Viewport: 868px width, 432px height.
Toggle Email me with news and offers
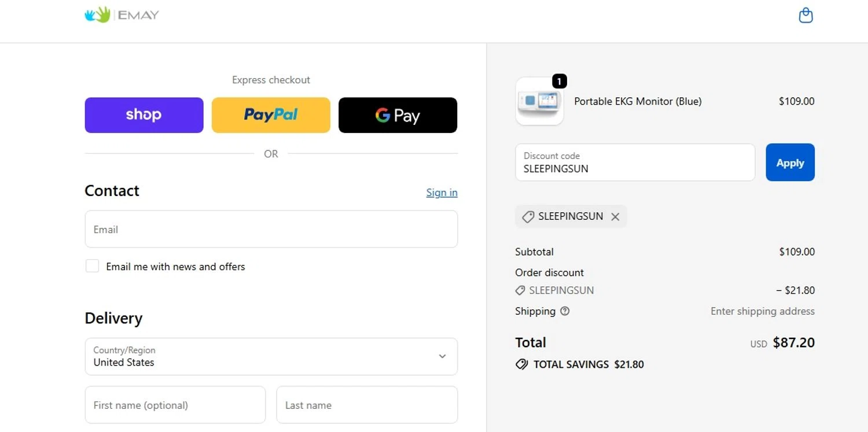click(92, 266)
